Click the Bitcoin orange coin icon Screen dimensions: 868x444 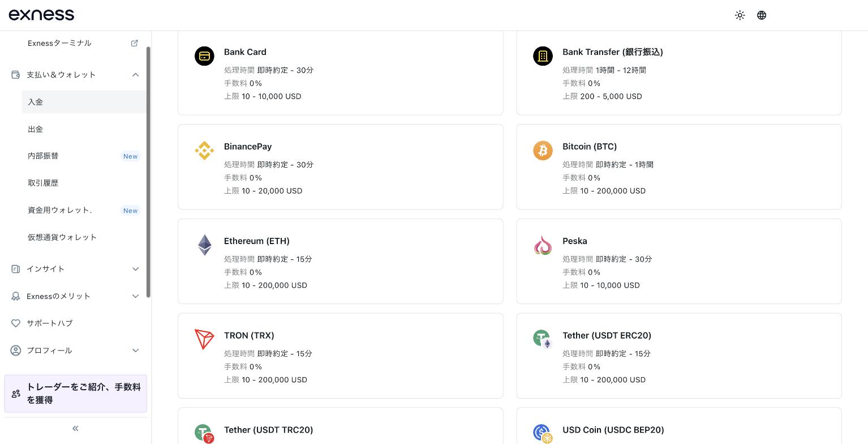543,151
